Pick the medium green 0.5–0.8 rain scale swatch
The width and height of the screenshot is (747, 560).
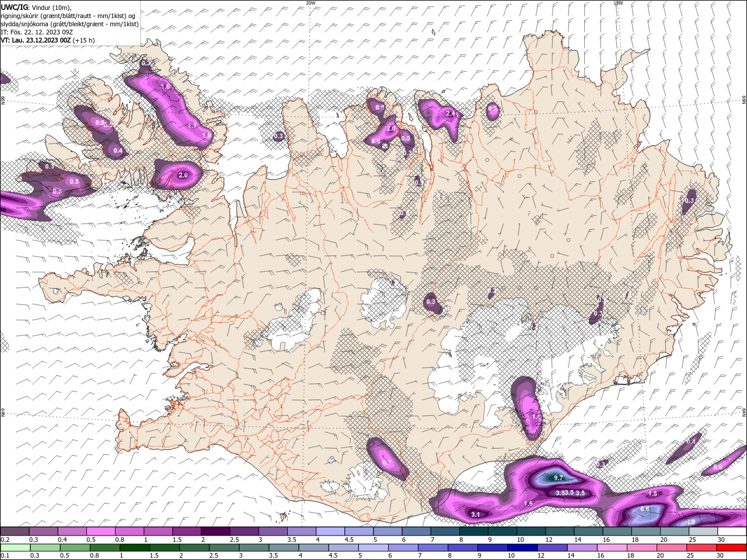pos(75,548)
